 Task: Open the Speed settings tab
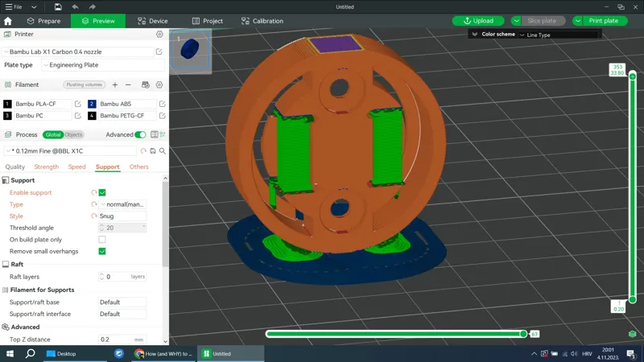pos(76,167)
